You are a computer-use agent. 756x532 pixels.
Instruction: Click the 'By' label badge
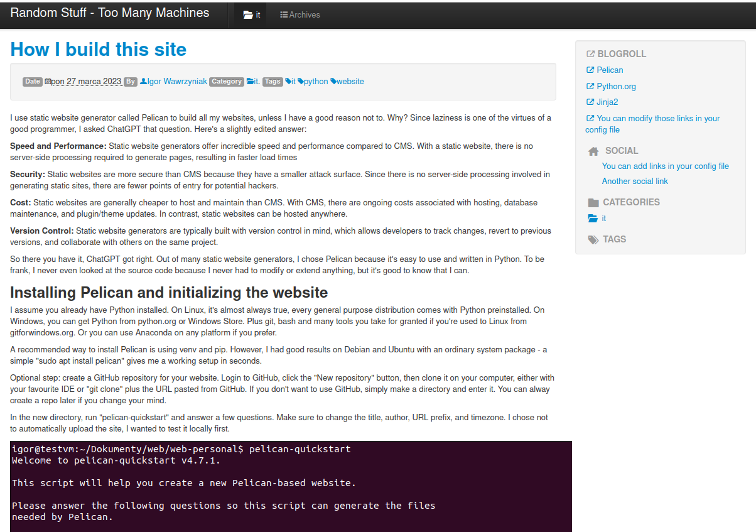click(x=131, y=82)
